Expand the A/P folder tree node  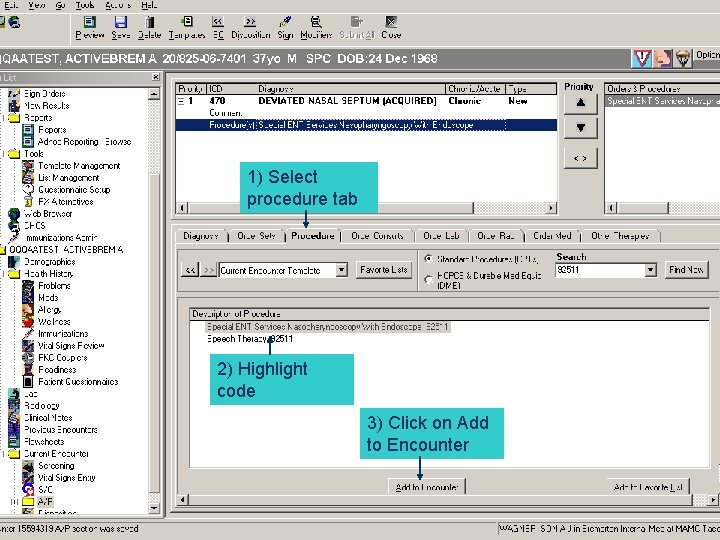click(14, 501)
